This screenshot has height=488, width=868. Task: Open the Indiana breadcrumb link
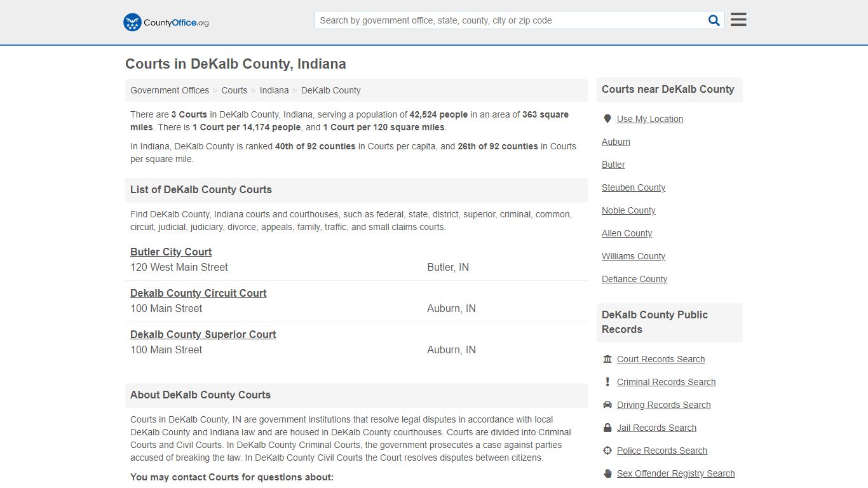click(x=274, y=90)
